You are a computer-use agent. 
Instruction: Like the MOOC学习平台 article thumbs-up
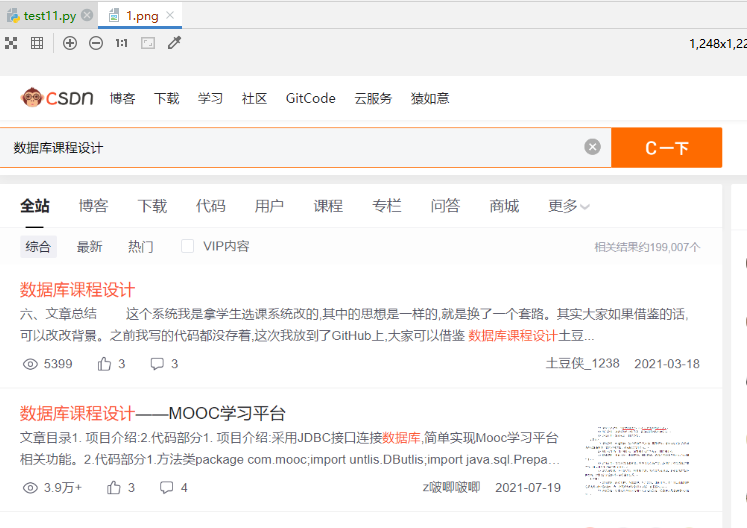point(113,487)
